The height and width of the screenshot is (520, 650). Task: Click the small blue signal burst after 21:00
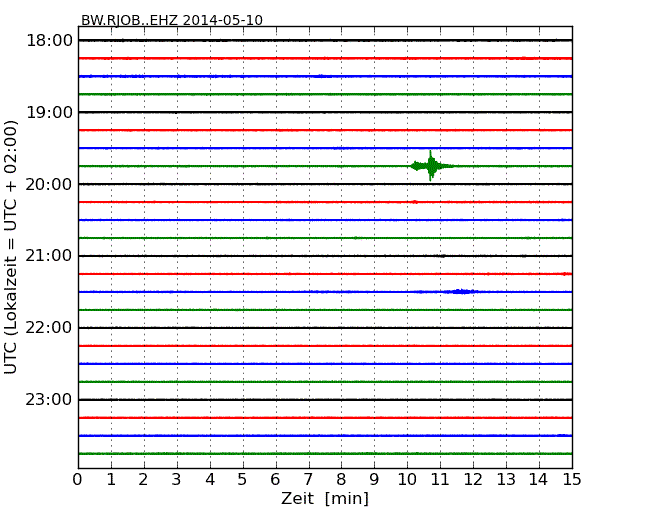point(461,292)
